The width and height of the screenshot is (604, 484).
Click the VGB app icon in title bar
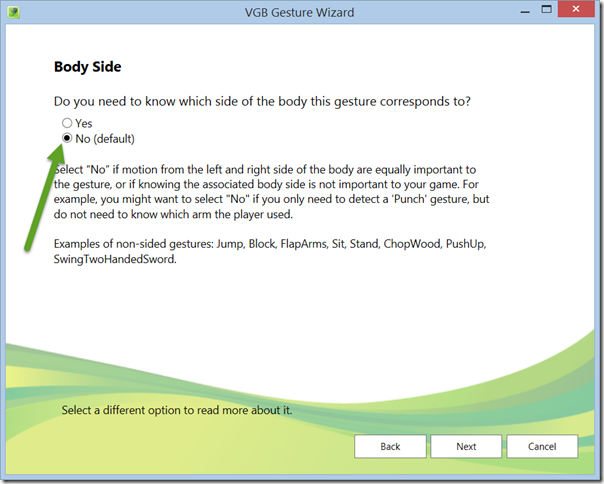pyautogui.click(x=13, y=12)
